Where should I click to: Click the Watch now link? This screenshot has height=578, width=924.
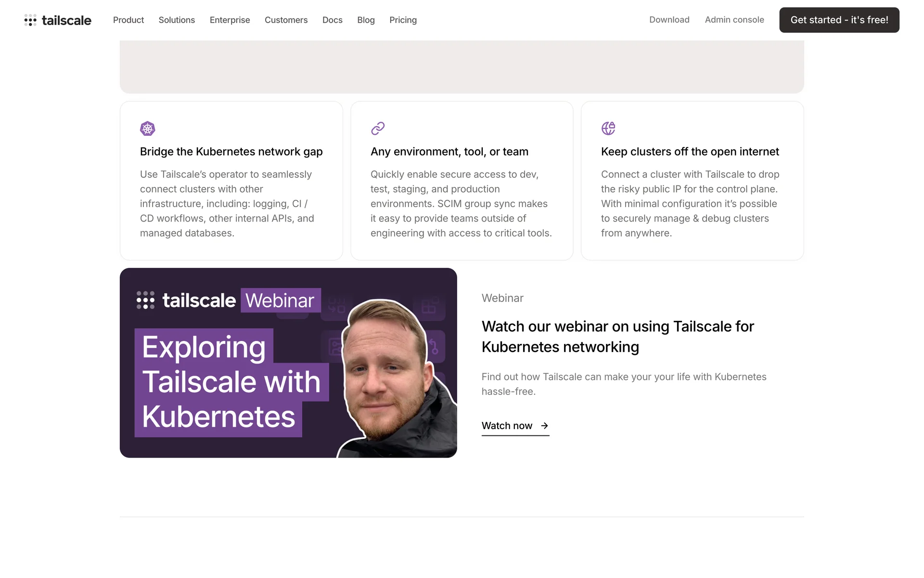507,426
